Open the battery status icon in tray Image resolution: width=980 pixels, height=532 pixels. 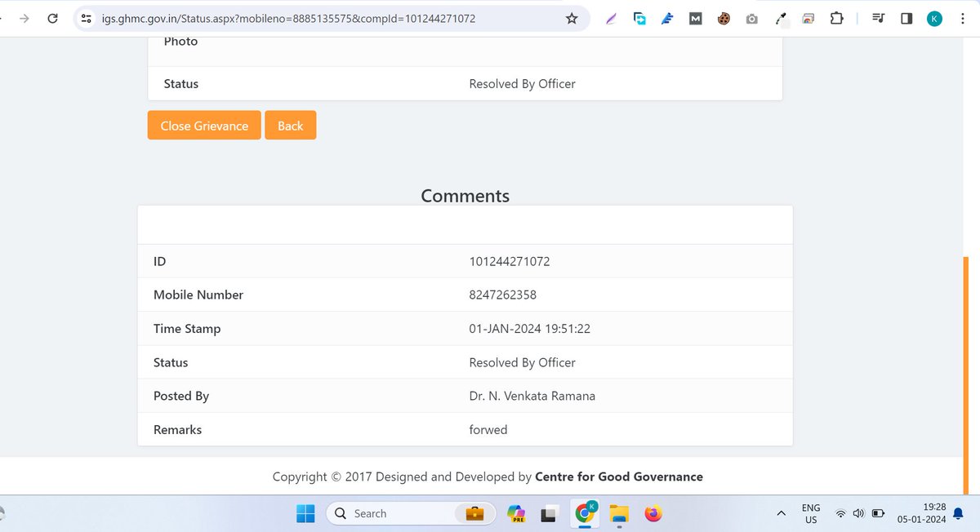(879, 513)
